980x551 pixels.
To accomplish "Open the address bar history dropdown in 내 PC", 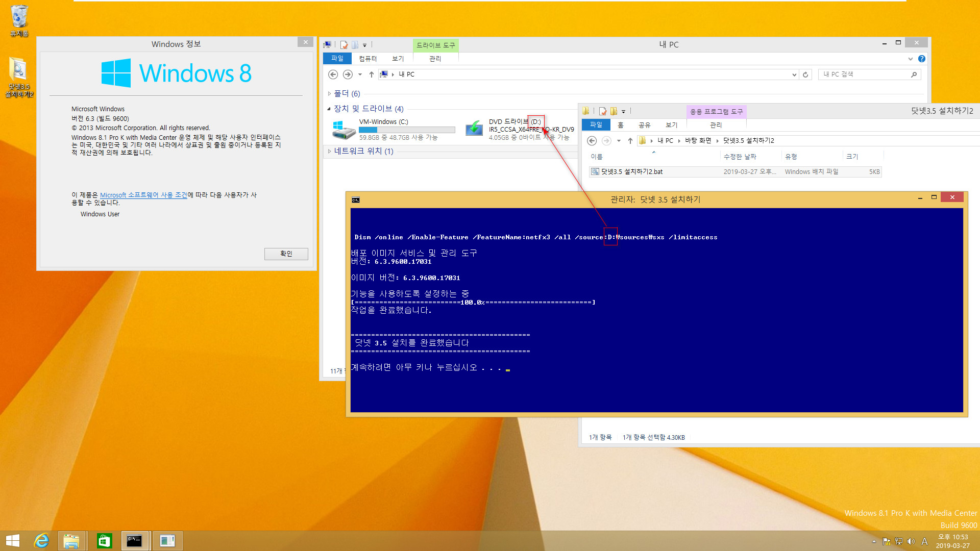I will point(794,75).
